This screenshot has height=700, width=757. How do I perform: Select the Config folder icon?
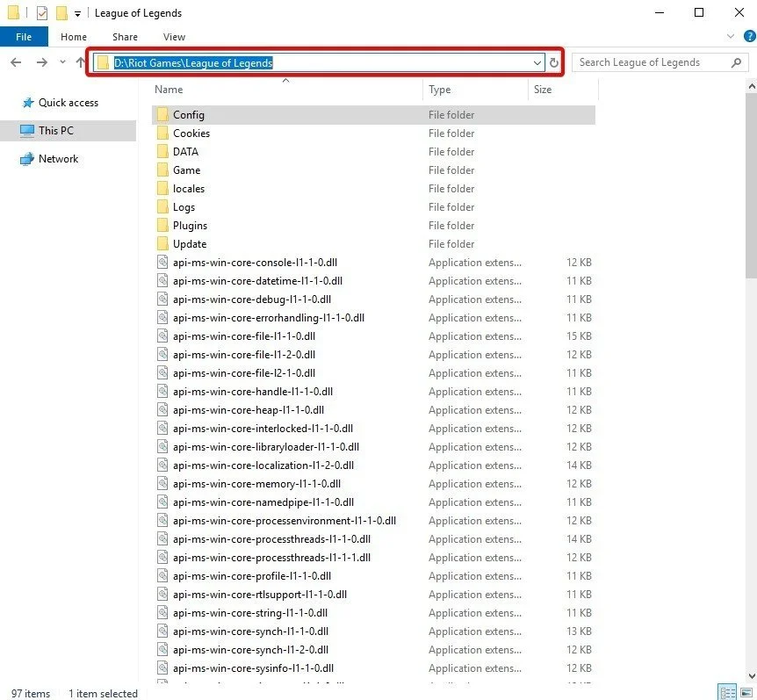(x=162, y=114)
